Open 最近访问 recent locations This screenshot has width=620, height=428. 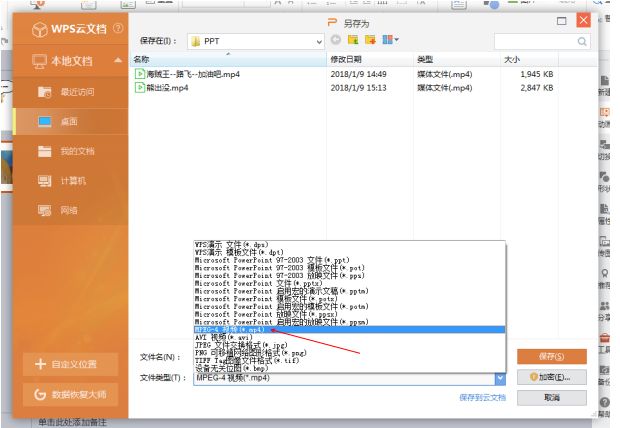(x=70, y=92)
